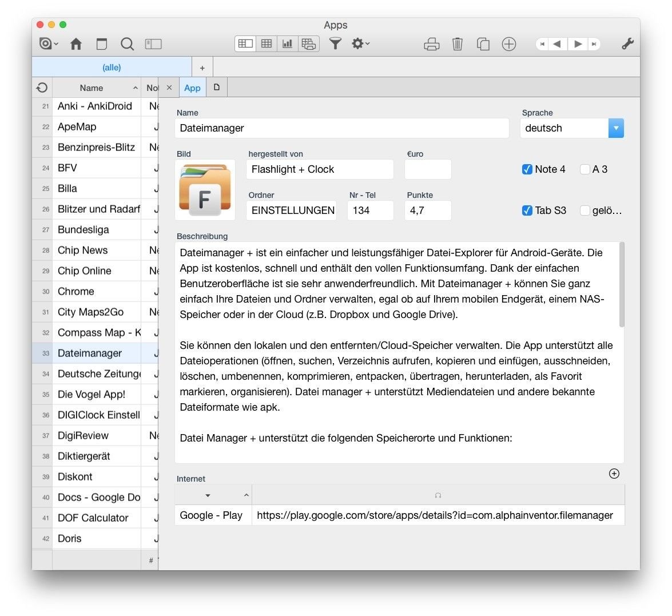Select the (alle) tab

(112, 67)
